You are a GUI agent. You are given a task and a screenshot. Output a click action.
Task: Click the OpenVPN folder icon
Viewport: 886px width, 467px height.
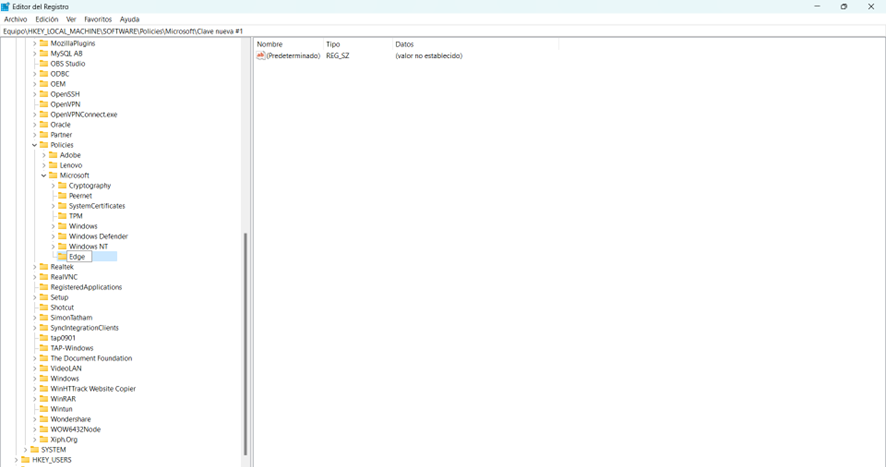[x=44, y=104]
